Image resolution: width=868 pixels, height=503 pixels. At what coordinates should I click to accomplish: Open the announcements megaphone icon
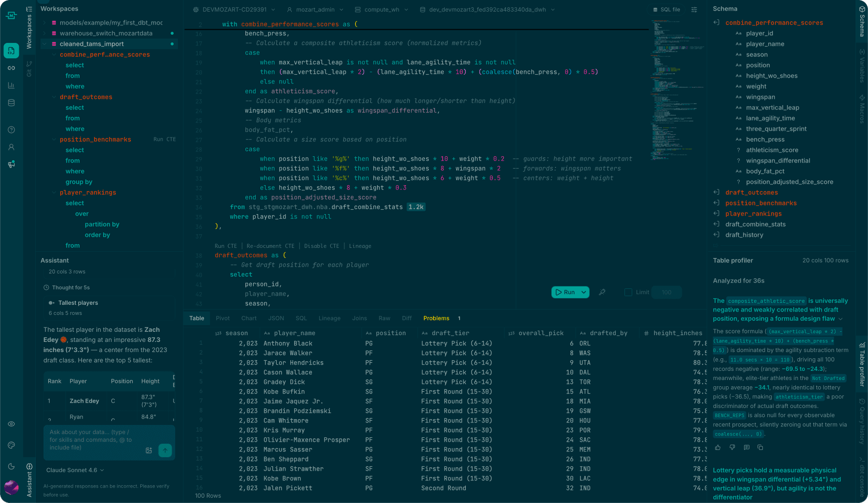click(11, 164)
